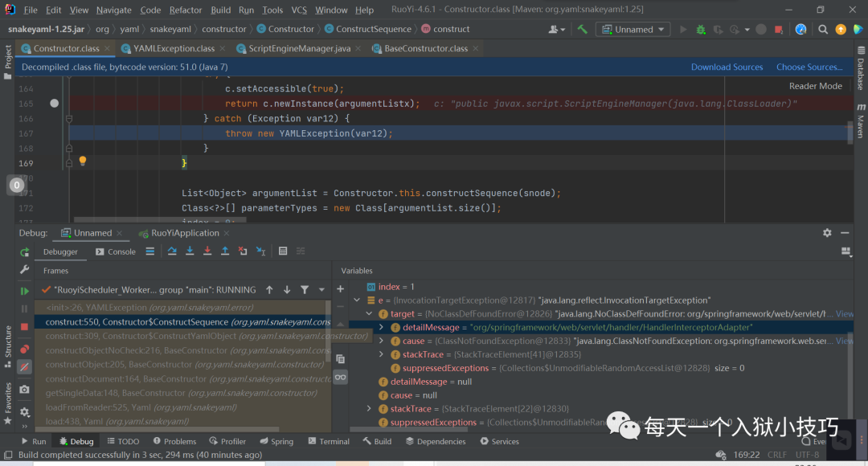The image size is (868, 466).
Task: Open the Terminal tool window button
Action: tap(329, 442)
